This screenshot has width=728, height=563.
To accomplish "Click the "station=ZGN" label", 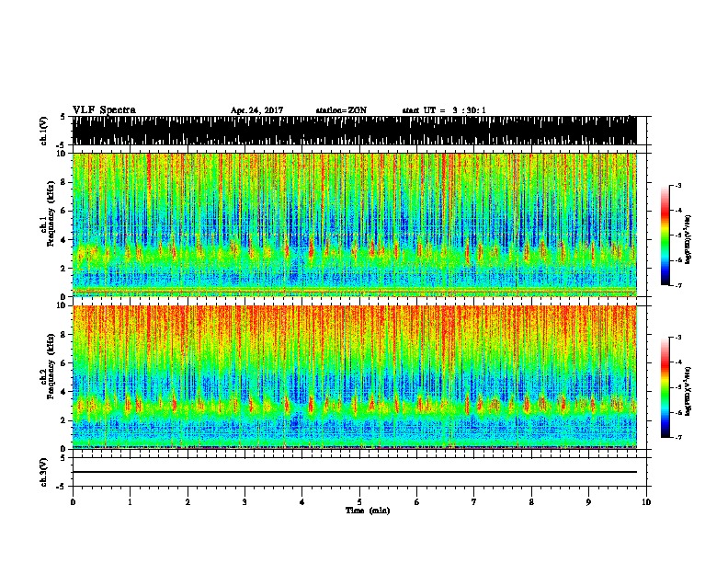I will point(341,110).
